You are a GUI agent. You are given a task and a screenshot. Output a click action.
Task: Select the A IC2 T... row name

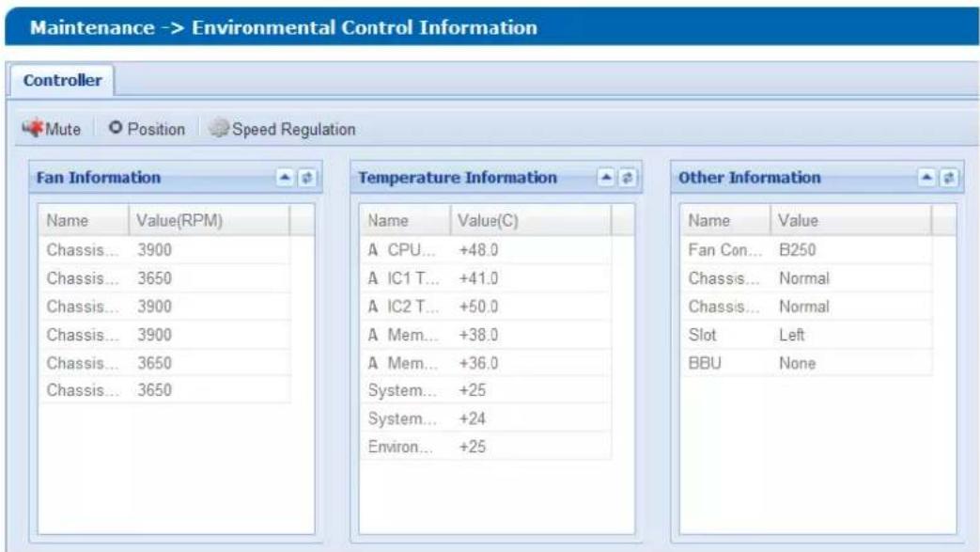403,306
